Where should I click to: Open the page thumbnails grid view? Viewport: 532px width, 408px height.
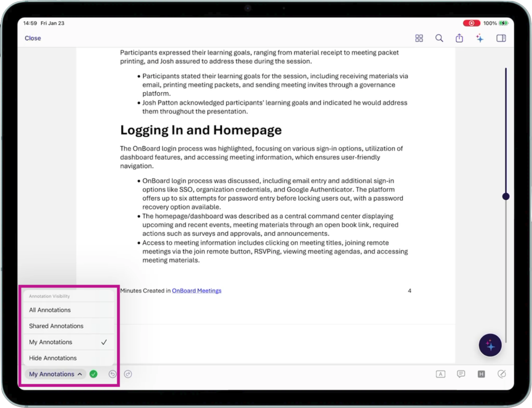419,38
